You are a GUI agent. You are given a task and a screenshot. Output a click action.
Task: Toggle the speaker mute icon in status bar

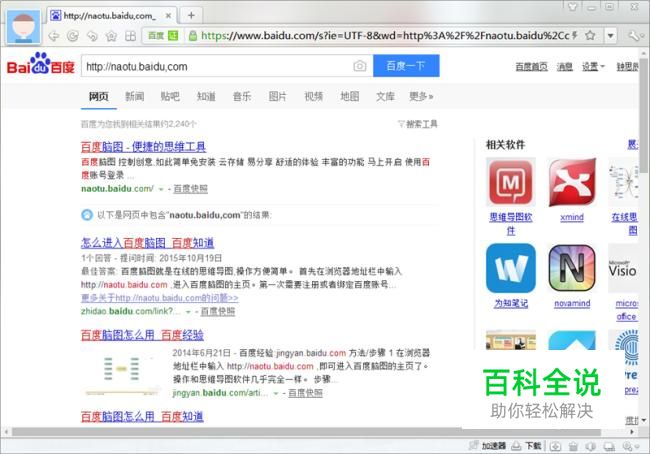tap(591, 446)
